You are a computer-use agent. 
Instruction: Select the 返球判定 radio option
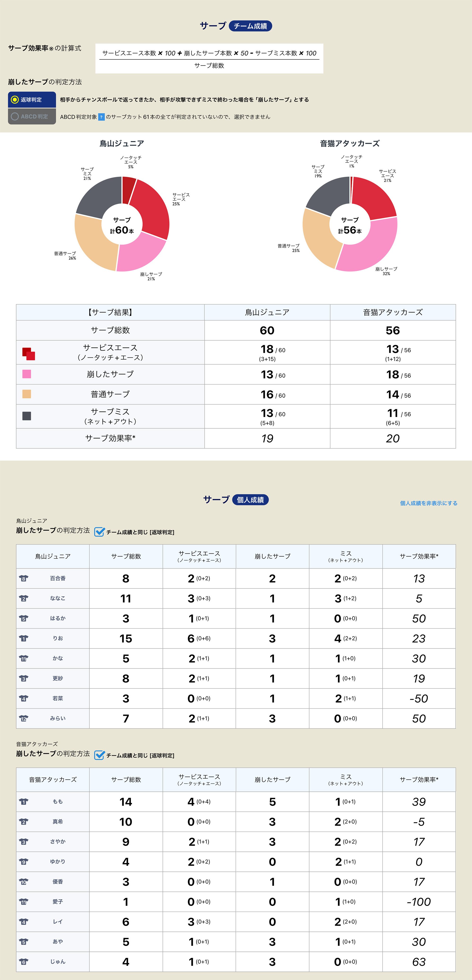pyautogui.click(x=15, y=100)
